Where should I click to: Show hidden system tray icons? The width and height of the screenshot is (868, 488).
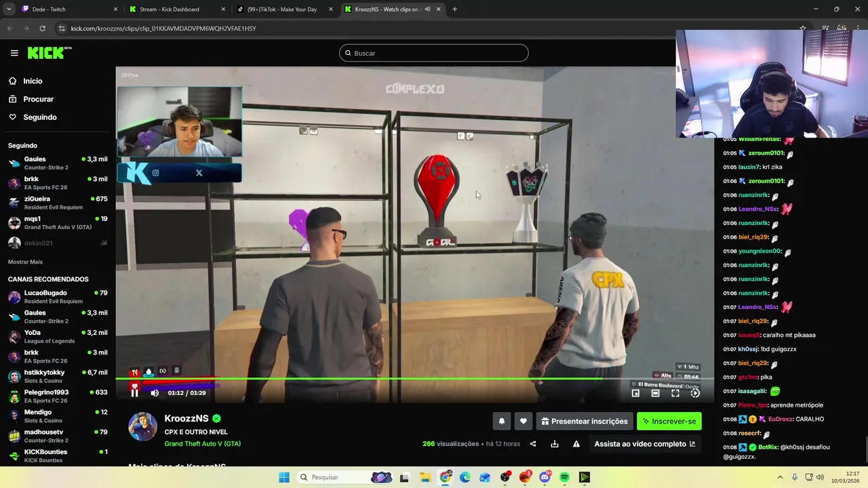click(x=780, y=477)
